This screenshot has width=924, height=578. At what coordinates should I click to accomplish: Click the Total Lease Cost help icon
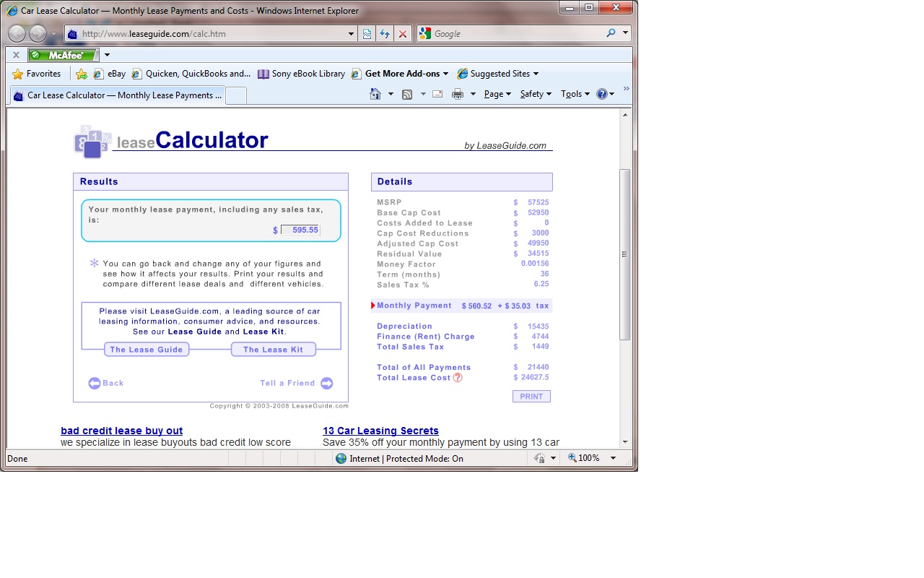click(x=458, y=378)
